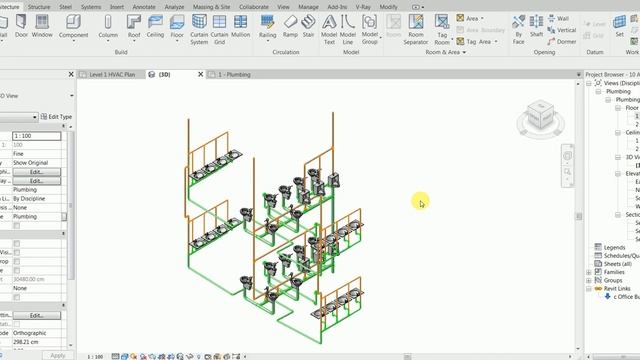
Task: Open the Area tool dropdown arrow
Action: coord(482,18)
